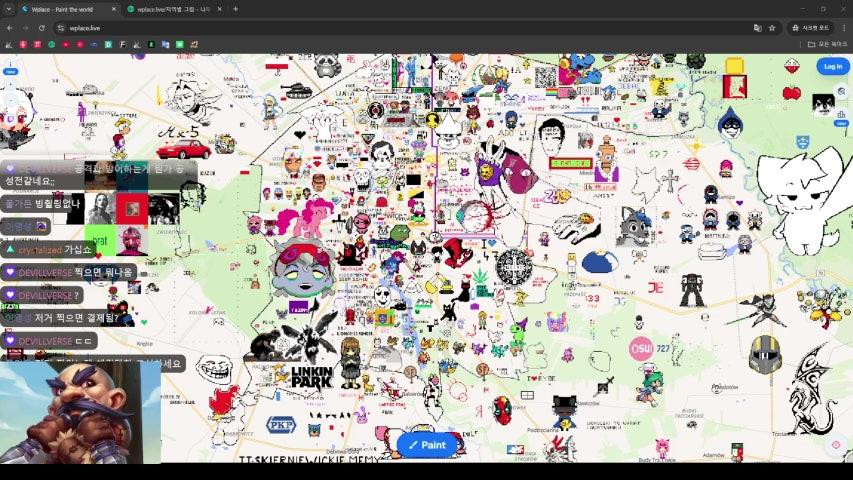This screenshot has width=853, height=480.
Task: Open the all bookmarks folder
Action: (827, 44)
